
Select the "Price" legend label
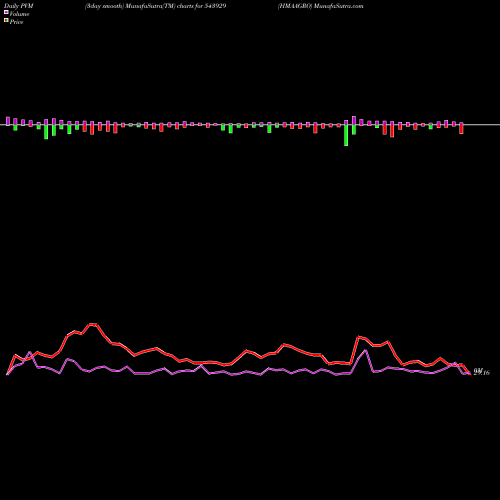click(16, 22)
